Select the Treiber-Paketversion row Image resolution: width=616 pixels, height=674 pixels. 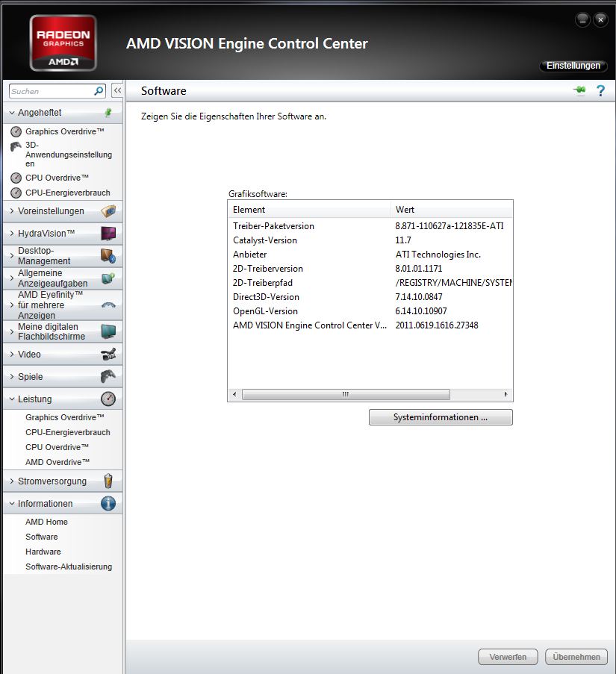(x=370, y=226)
